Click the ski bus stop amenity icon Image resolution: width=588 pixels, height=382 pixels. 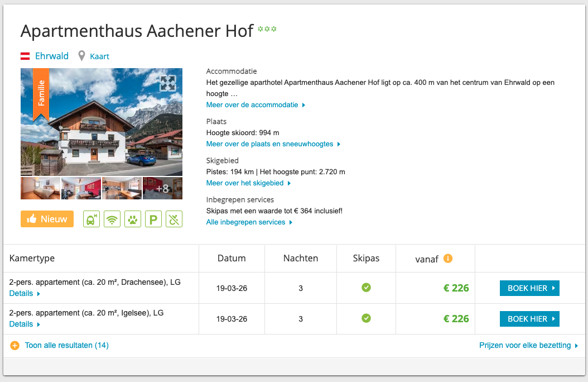click(91, 219)
